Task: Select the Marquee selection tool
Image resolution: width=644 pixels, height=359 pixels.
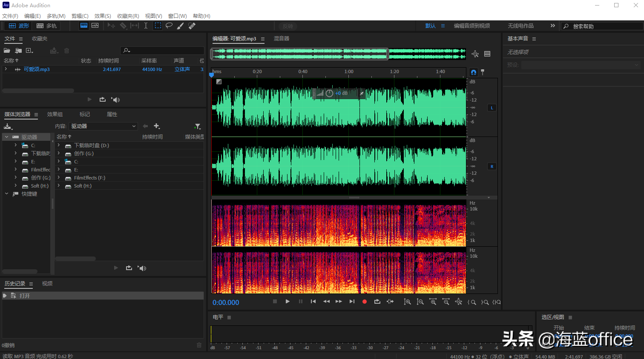Action: tap(158, 26)
